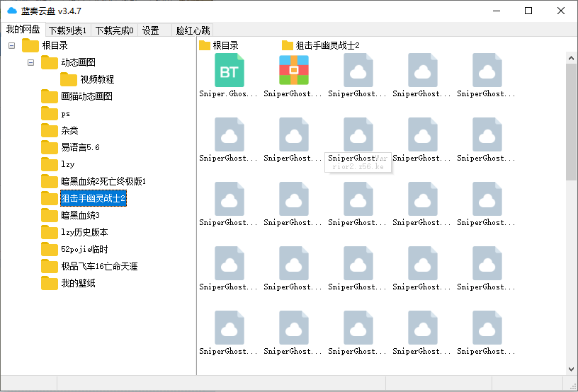
Task: Click the vertical scrollbar thumb
Action: point(571,122)
